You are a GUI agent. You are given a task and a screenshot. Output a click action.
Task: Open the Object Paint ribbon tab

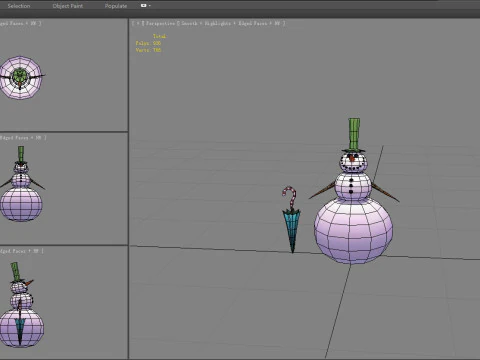pyautogui.click(x=68, y=6)
